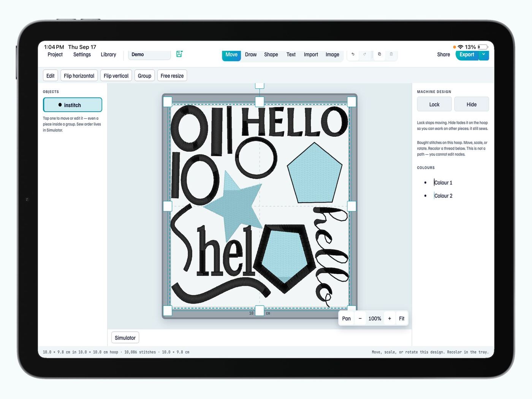This screenshot has width=532, height=399.
Task: Select the institch object in Objects list
Action: click(x=73, y=105)
